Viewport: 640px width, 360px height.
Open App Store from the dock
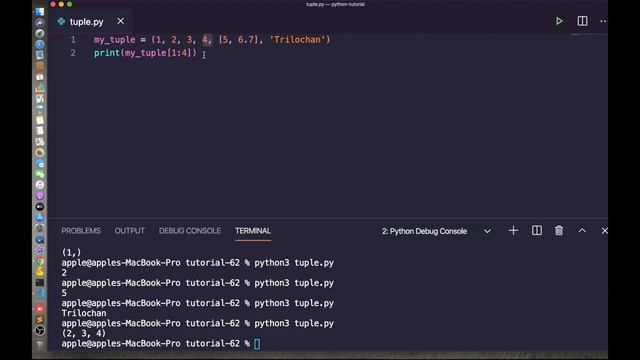tap(40, 218)
